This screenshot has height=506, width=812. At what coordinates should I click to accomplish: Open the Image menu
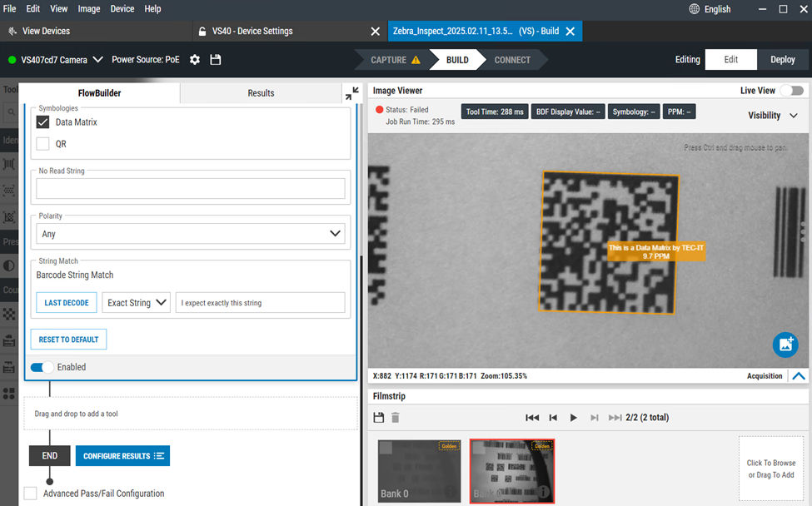[89, 9]
